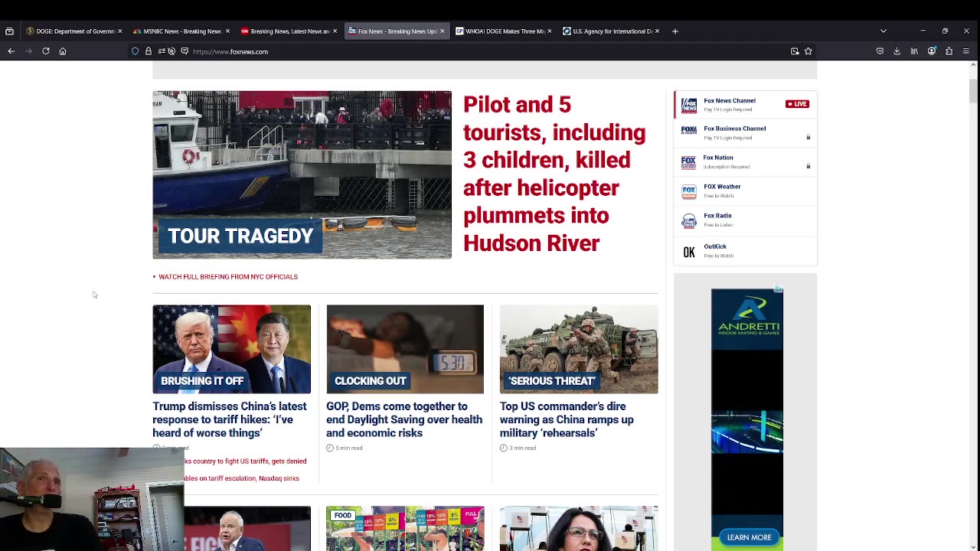
Task: Open the CLOCKING OUT alarm clock thumbnail
Action: tap(405, 349)
